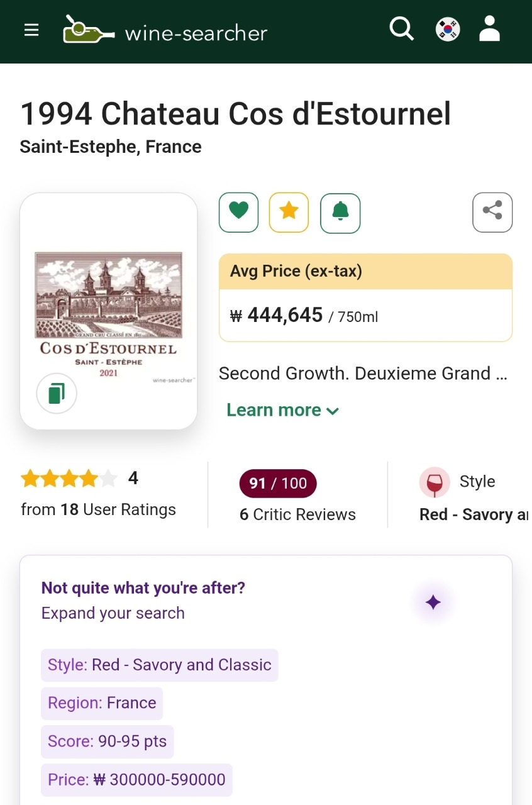Click the 91 / 100 score badge
Screen dimensions: 532x805
278,483
